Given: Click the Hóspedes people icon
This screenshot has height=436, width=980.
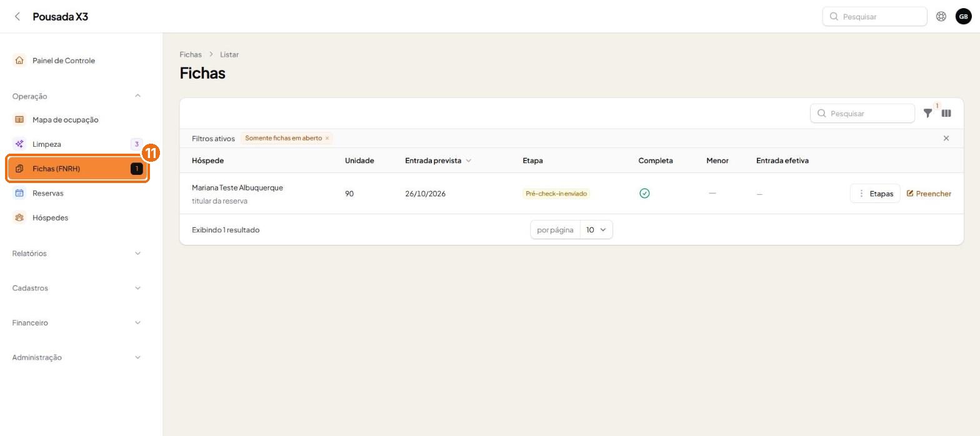Looking at the screenshot, I should 19,218.
